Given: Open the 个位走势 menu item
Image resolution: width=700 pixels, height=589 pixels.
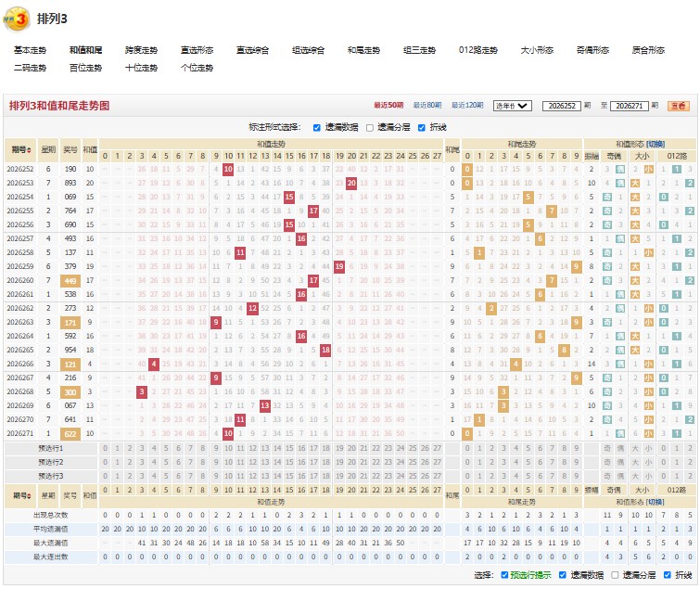Looking at the screenshot, I should [197, 68].
